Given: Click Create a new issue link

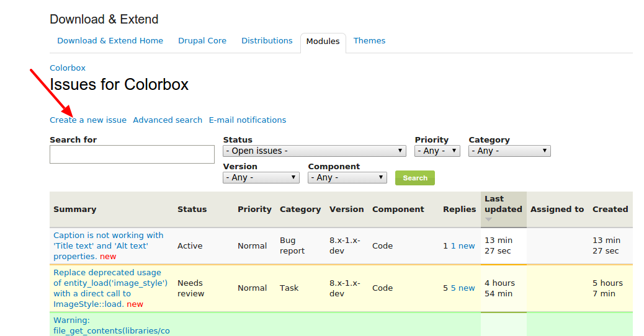Looking at the screenshot, I should [88, 120].
